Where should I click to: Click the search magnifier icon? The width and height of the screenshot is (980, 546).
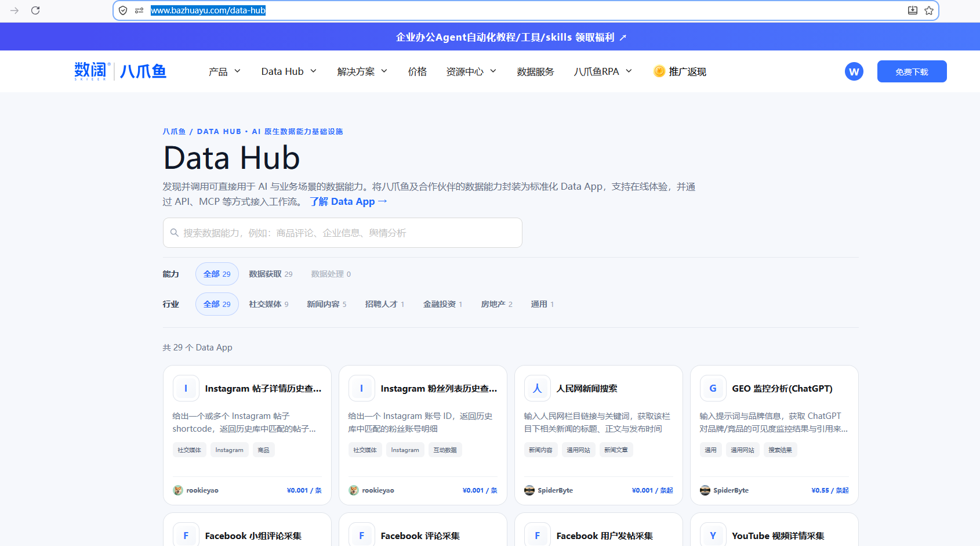point(174,233)
